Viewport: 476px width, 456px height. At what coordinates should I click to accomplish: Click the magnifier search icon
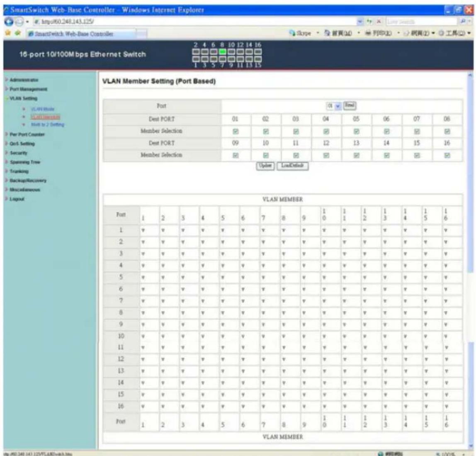coord(463,22)
